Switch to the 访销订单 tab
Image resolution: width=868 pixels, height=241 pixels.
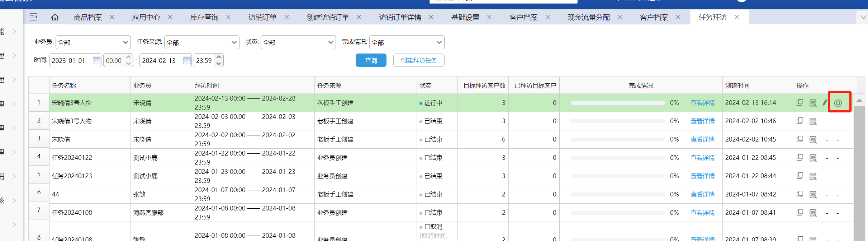coord(262,17)
